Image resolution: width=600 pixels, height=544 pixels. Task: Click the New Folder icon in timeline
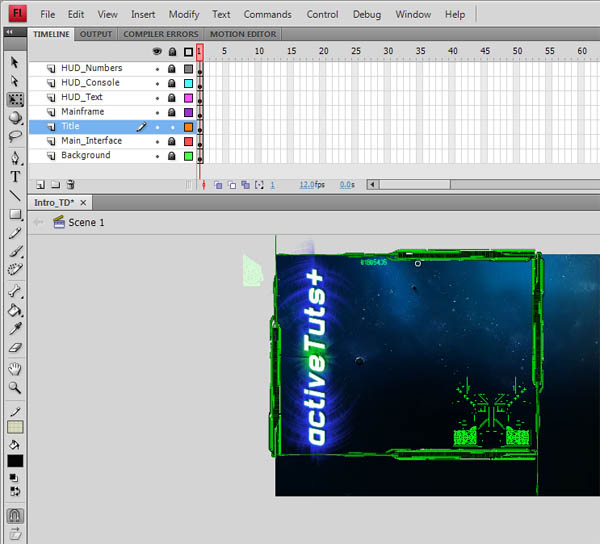pyautogui.click(x=55, y=185)
